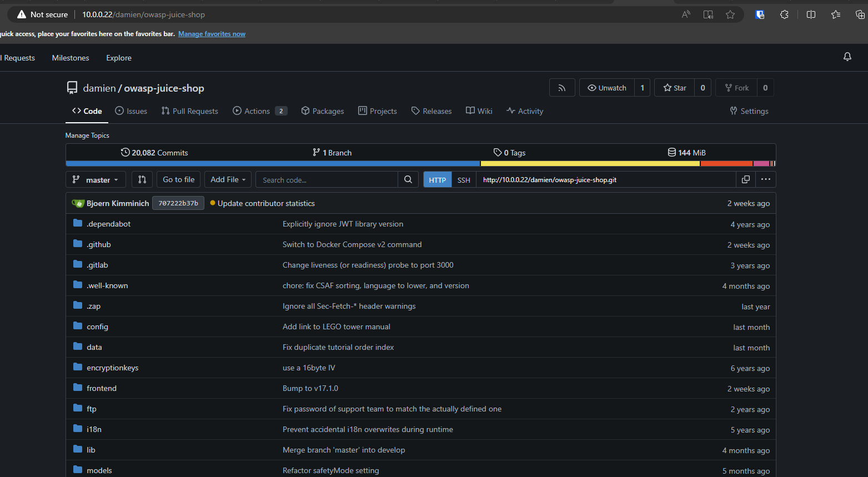
Task: Click the Go to file button
Action: click(178, 179)
